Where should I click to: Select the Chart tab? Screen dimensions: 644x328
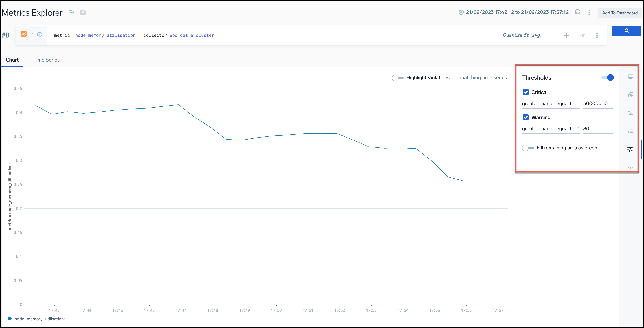click(12, 60)
